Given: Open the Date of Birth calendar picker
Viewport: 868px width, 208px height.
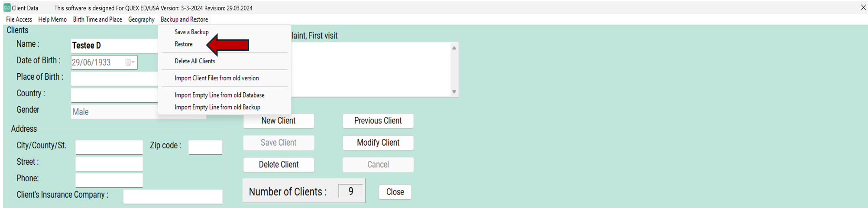Looking at the screenshot, I should click(x=130, y=62).
